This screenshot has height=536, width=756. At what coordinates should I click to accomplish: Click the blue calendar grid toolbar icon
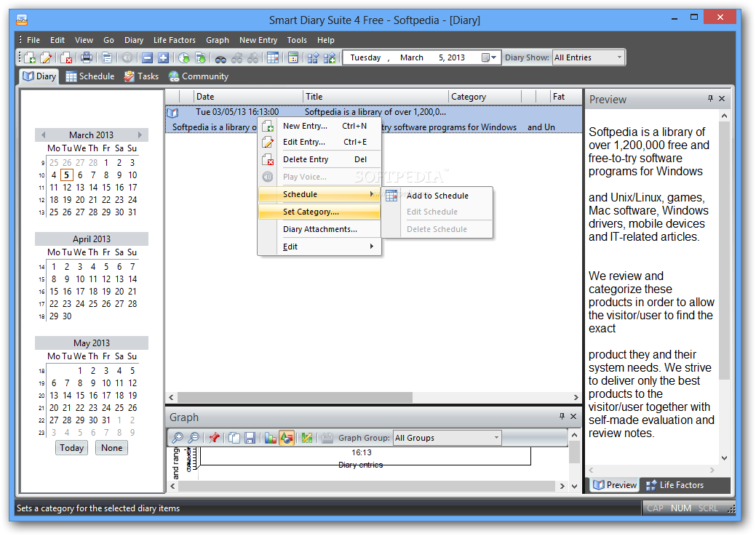click(x=272, y=58)
